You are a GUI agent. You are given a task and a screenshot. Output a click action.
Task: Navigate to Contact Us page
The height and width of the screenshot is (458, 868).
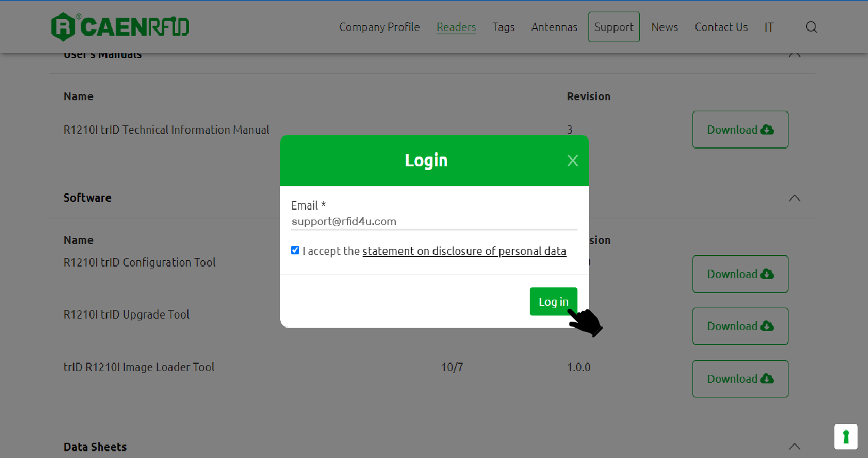point(721,28)
